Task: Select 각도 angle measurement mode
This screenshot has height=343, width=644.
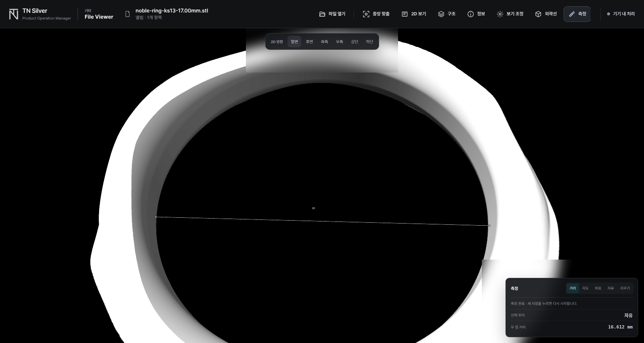Action: tap(585, 288)
